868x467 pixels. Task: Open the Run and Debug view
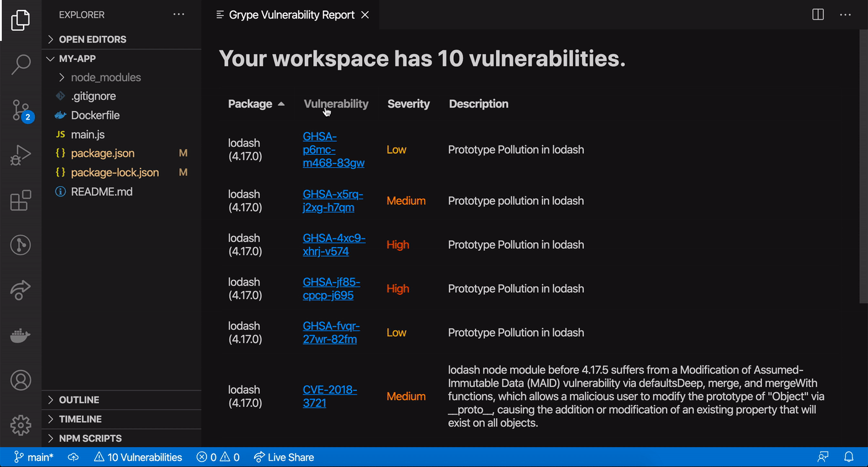tap(20, 155)
